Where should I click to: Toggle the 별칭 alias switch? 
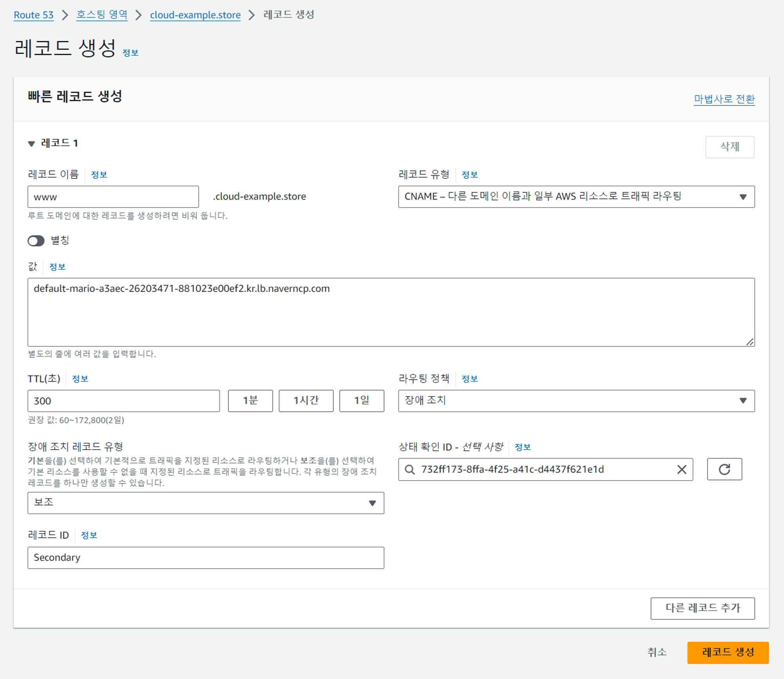pos(36,240)
